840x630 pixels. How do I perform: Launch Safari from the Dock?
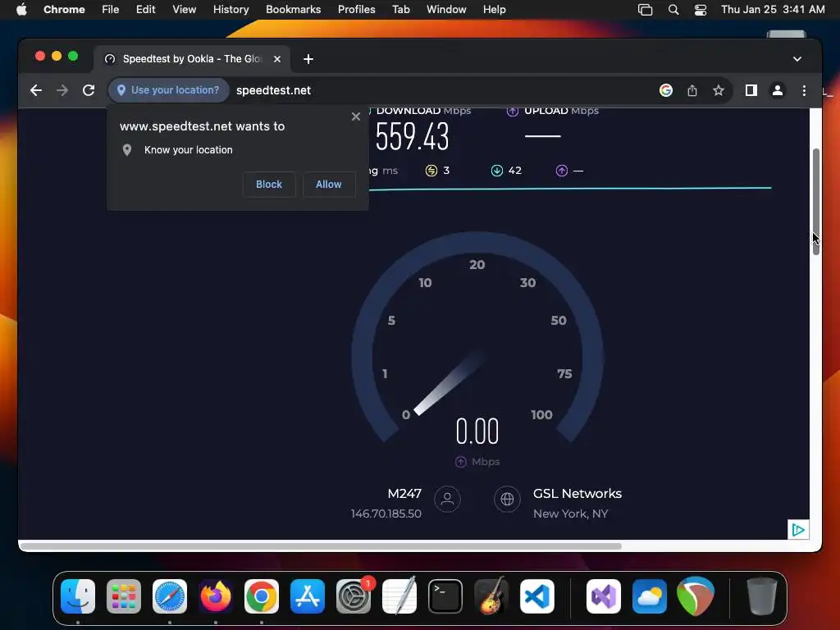pos(170,596)
